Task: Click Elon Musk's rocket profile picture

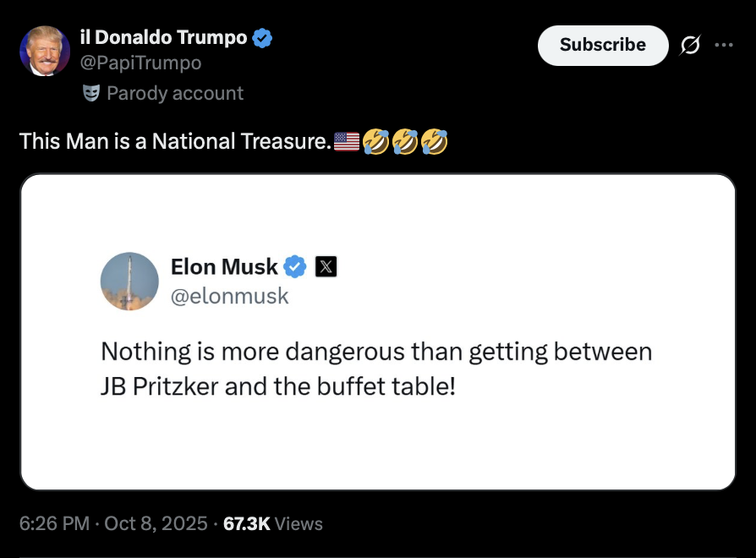Action: click(x=129, y=281)
